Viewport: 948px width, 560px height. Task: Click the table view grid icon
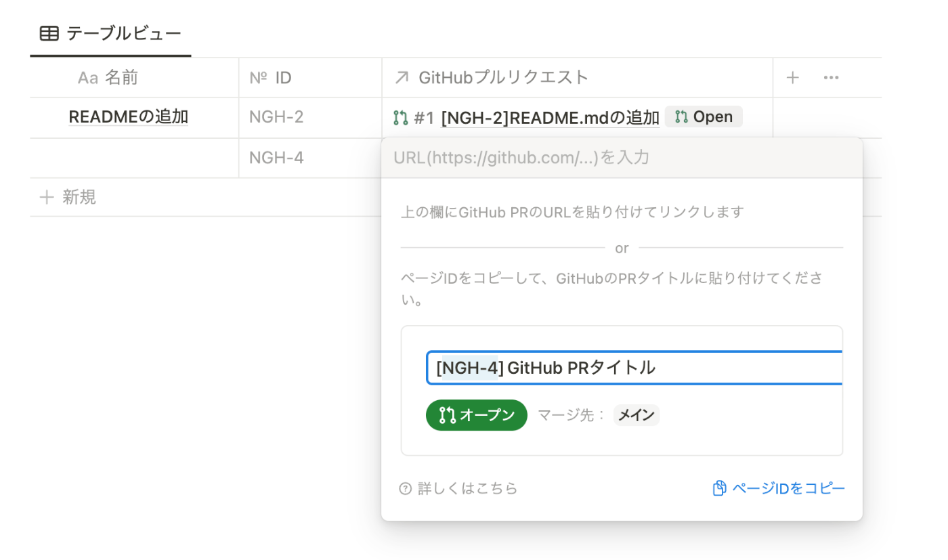pyautogui.click(x=49, y=33)
